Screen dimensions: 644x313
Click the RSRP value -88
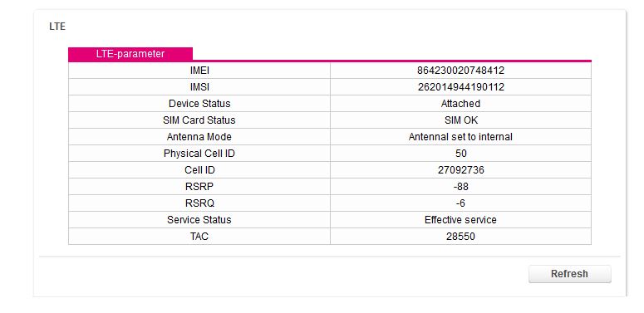tap(461, 187)
